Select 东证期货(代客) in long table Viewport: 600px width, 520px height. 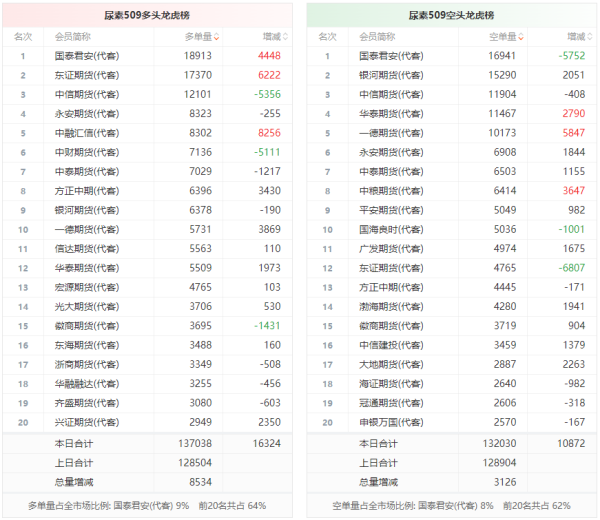[87, 75]
